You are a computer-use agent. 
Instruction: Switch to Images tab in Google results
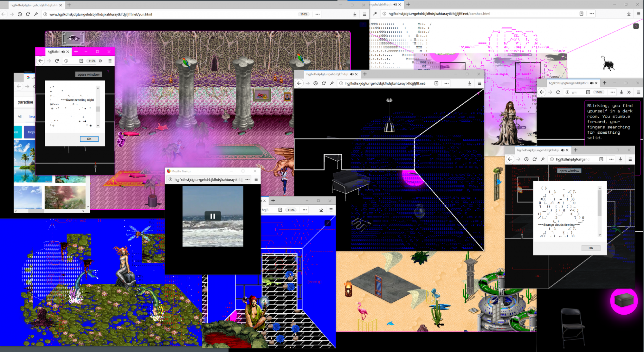coord(32,117)
